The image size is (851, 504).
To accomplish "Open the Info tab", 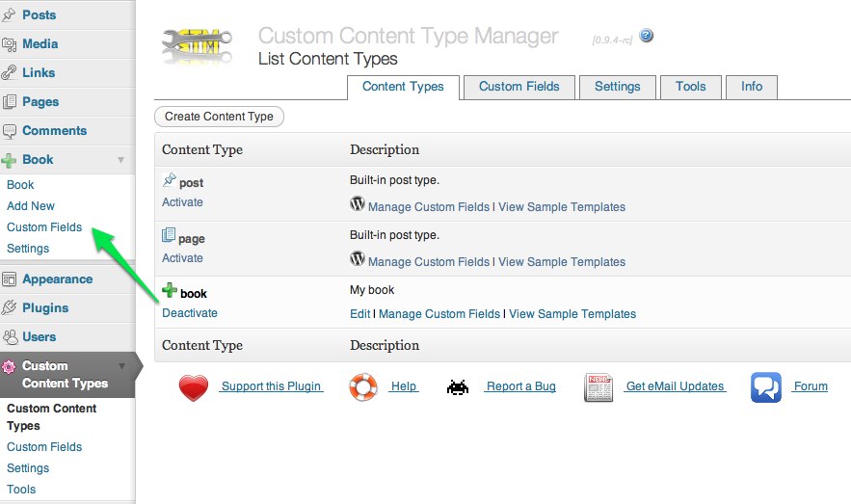I will click(752, 87).
